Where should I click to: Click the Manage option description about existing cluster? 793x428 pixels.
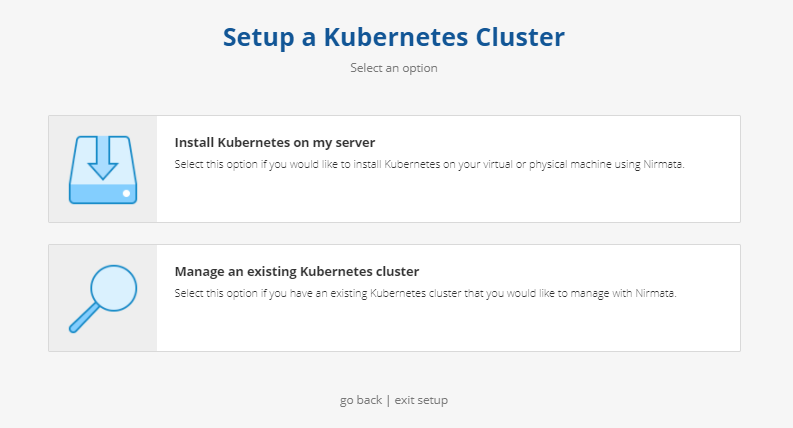(x=425, y=293)
